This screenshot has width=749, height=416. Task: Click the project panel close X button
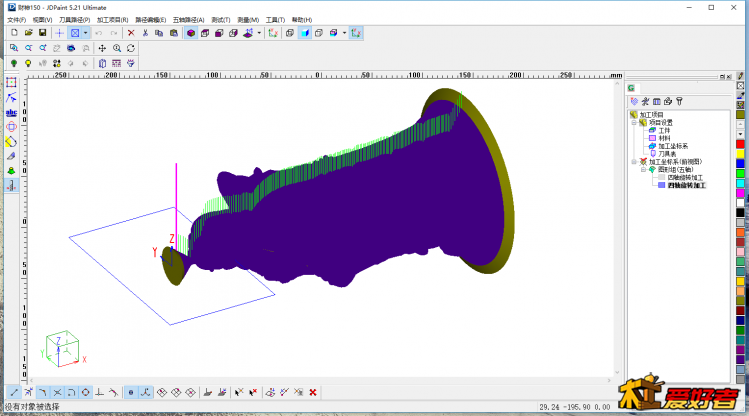coord(729,76)
